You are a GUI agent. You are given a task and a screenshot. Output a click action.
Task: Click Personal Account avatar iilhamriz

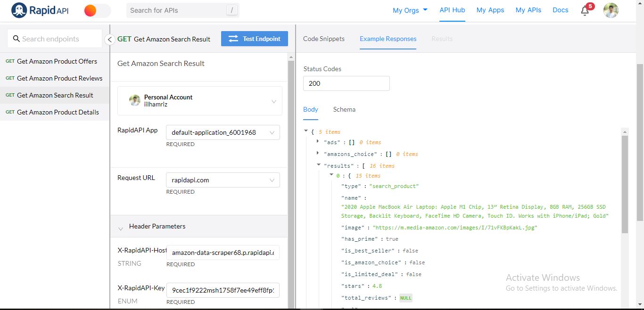coord(135,100)
